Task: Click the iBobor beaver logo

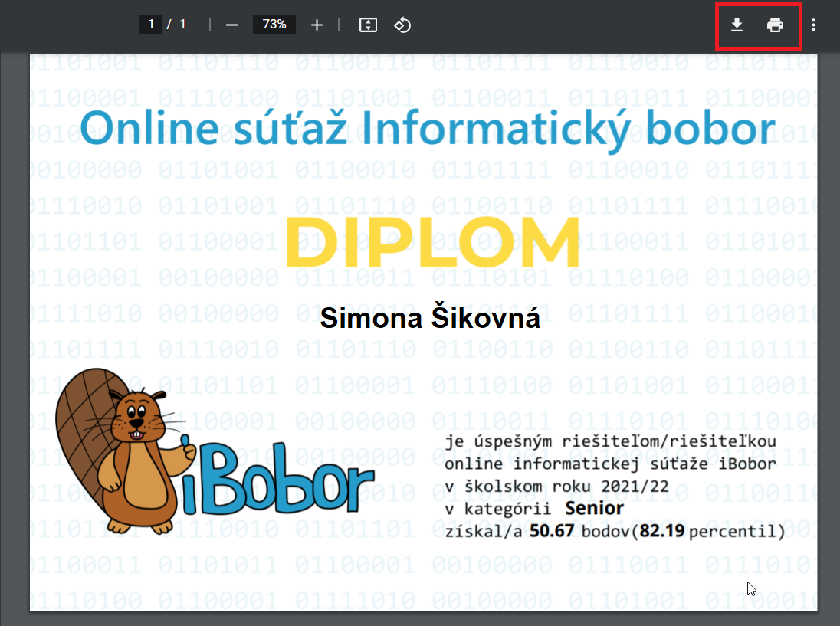Action: point(215,452)
